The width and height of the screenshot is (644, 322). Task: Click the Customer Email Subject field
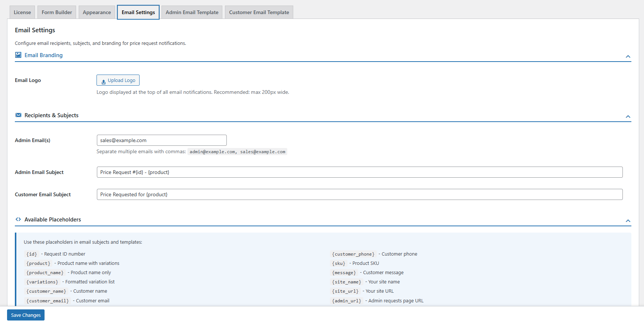pos(359,194)
